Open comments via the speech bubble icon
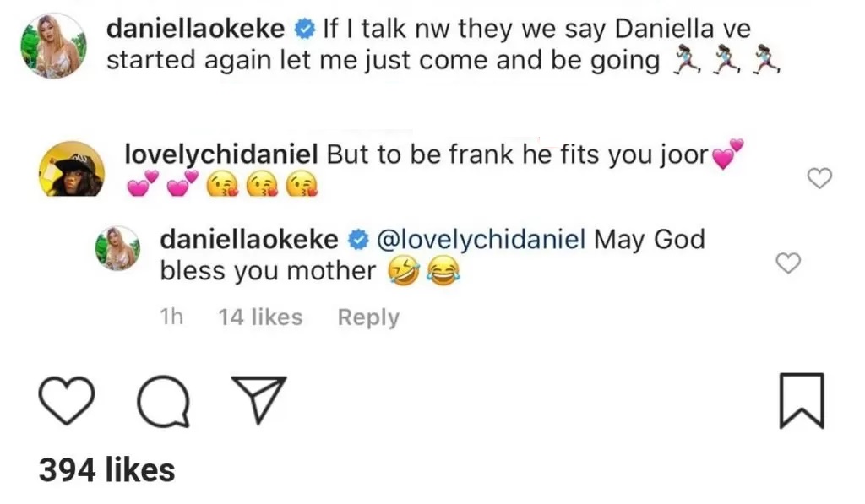 click(164, 400)
